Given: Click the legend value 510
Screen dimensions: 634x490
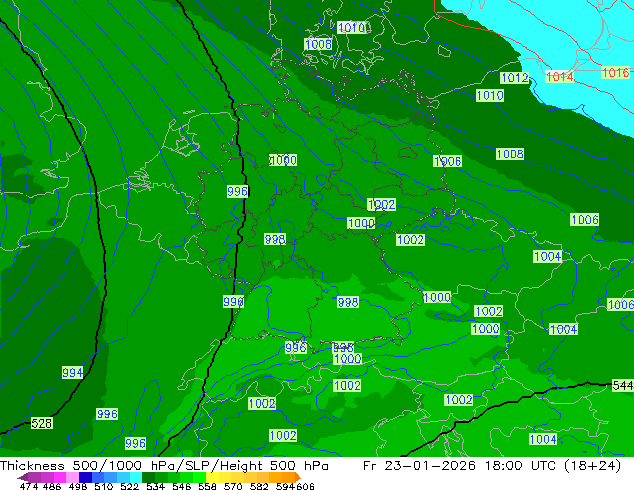Looking at the screenshot, I should [x=104, y=486].
